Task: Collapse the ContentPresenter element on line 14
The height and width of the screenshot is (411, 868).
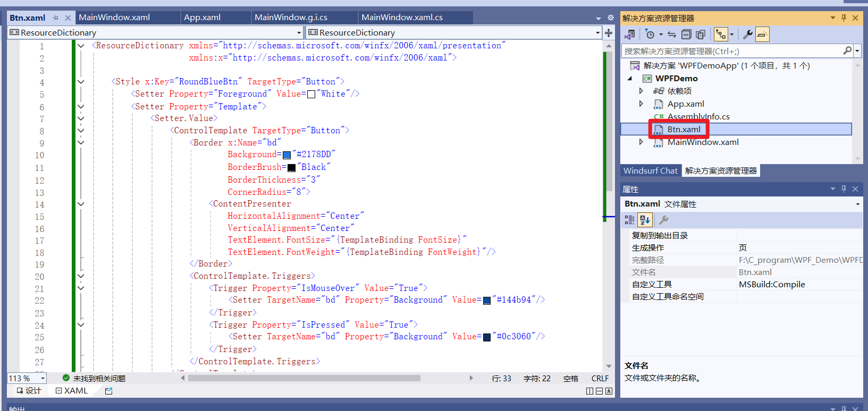Action: 81,204
